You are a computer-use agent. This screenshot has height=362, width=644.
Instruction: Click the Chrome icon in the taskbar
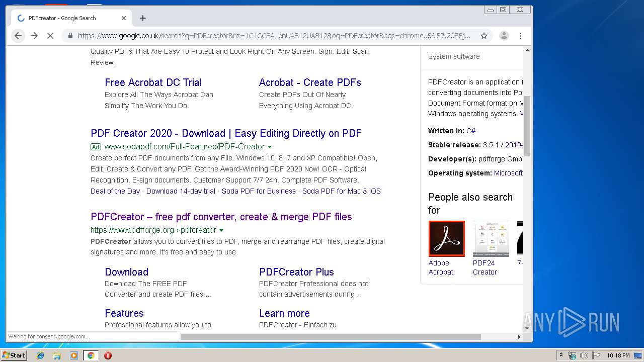pos(91,355)
